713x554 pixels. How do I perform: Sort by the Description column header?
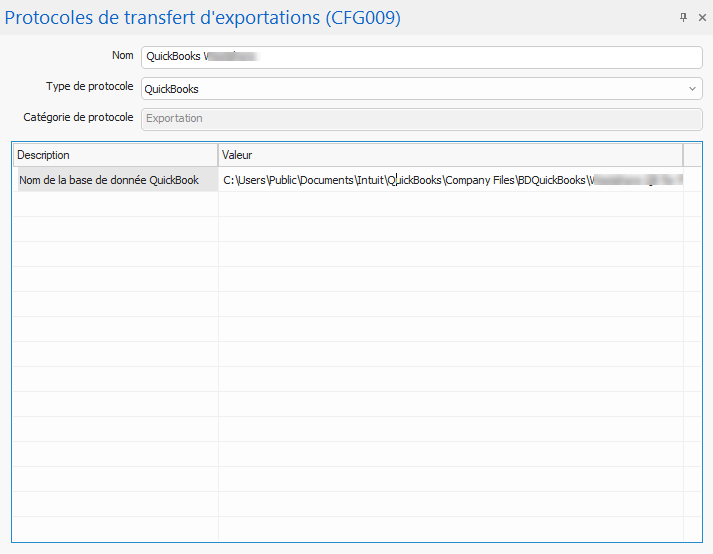[115, 155]
